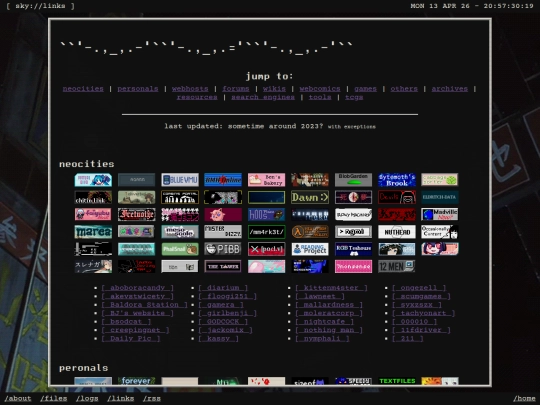Jump to the tools section
Image resolution: width=540 pixels, height=405 pixels.
coord(320,97)
